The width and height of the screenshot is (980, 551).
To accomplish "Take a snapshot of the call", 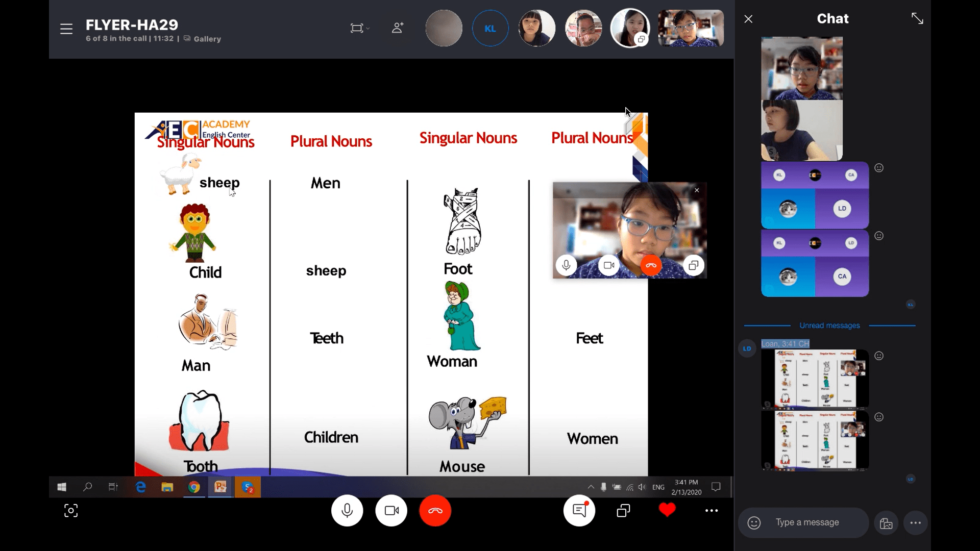I will tap(71, 511).
